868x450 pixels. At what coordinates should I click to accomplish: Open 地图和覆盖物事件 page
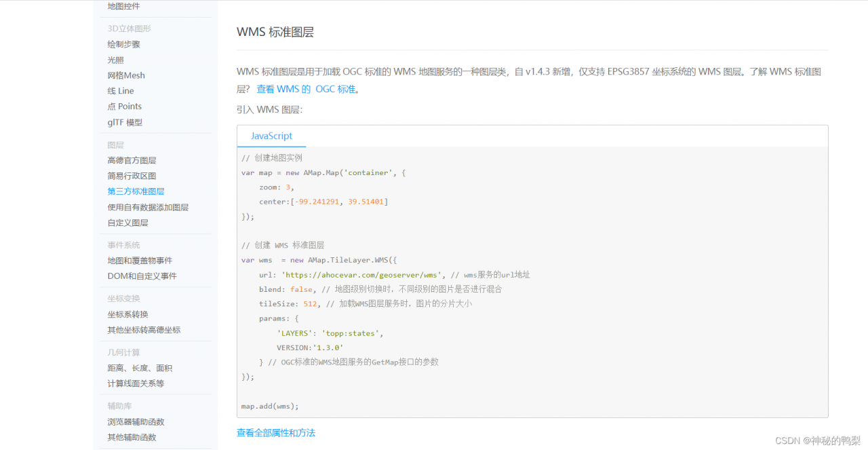140,261
